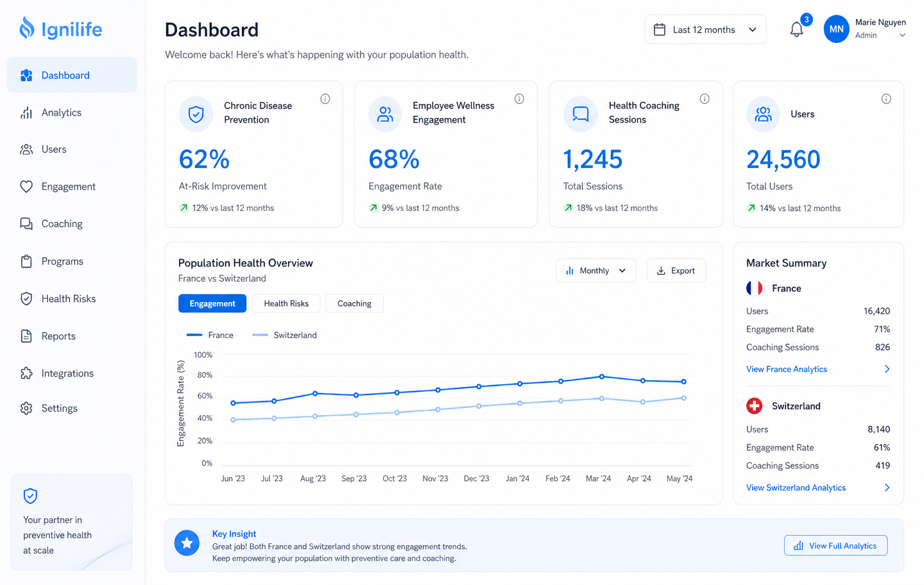Click the shield icon in sidebar promo card
This screenshot has width=924, height=585.
30,496
